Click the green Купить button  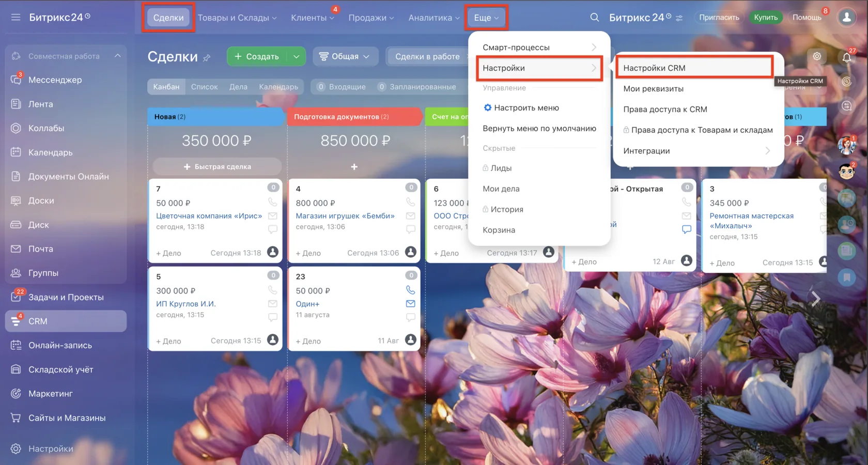(x=765, y=17)
